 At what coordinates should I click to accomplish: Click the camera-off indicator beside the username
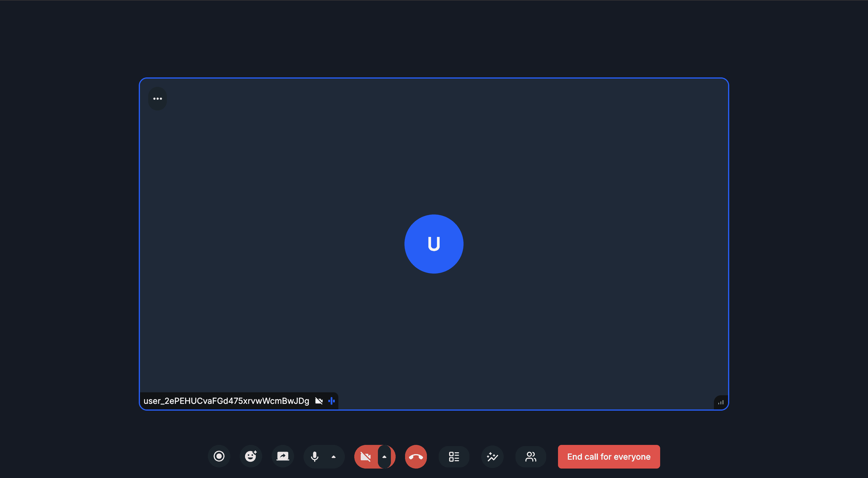click(319, 401)
